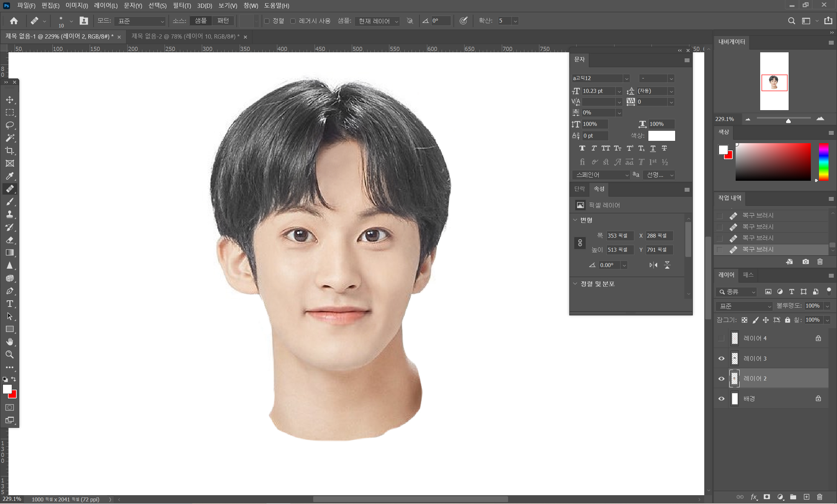Enable the 정렬 checkbox in options bar
The height and width of the screenshot is (504, 837).
(267, 21)
